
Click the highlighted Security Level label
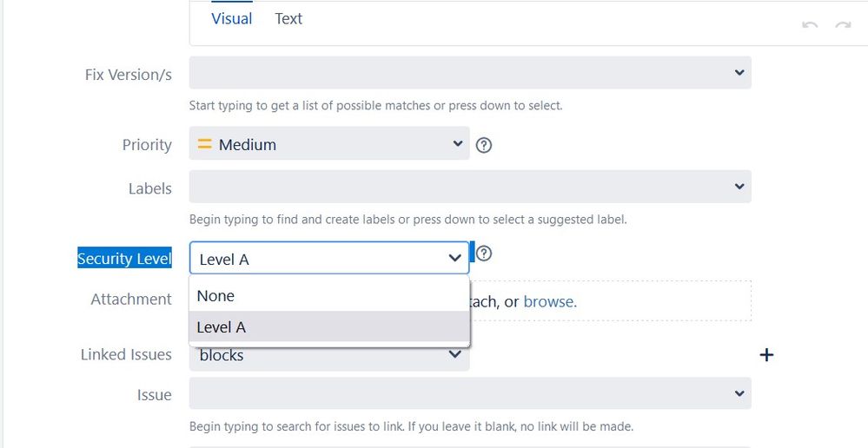tap(124, 259)
